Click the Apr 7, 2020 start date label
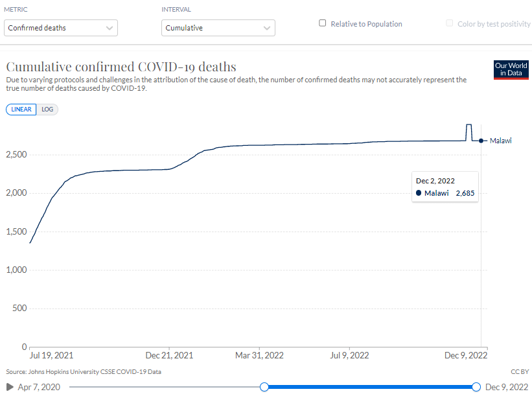 click(x=40, y=387)
